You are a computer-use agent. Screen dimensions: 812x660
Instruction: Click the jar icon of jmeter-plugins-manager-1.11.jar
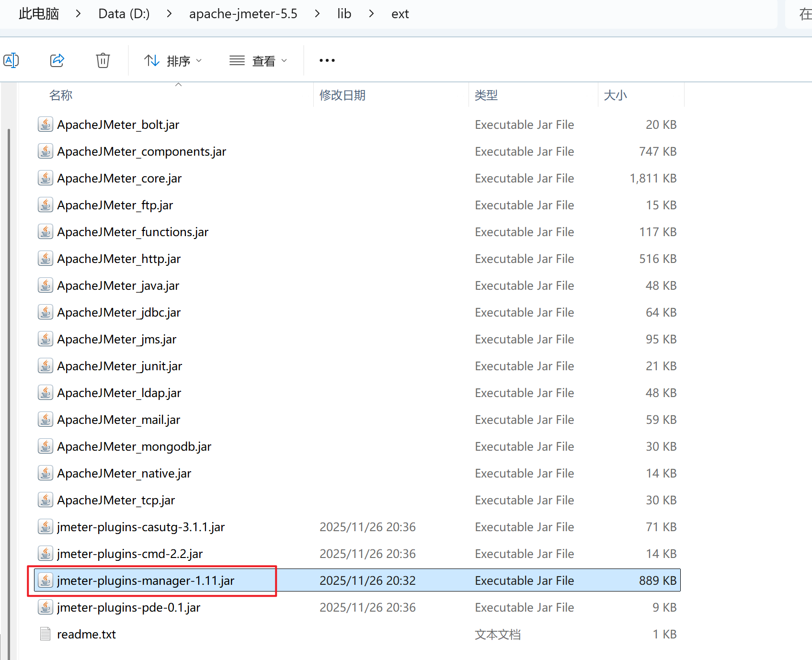(46, 580)
